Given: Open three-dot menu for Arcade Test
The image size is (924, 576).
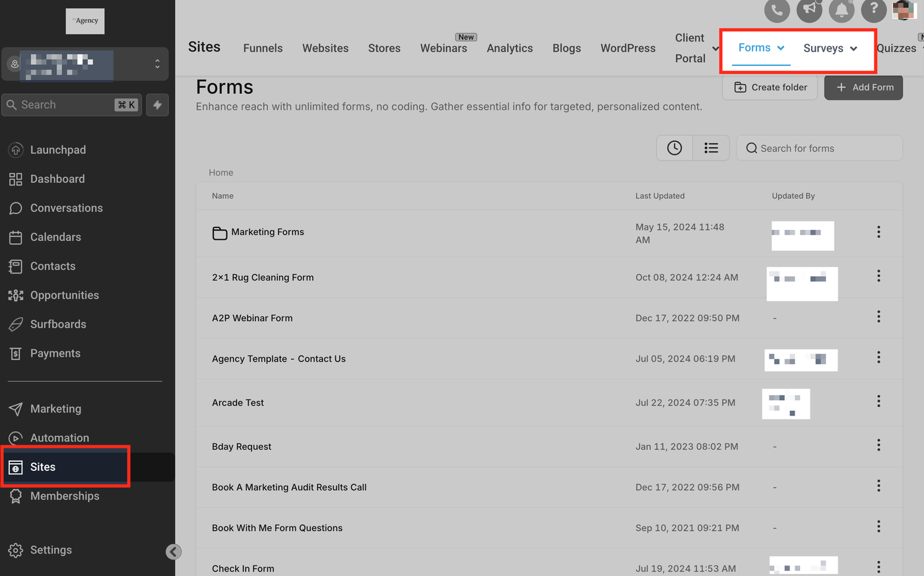Looking at the screenshot, I should tap(878, 402).
